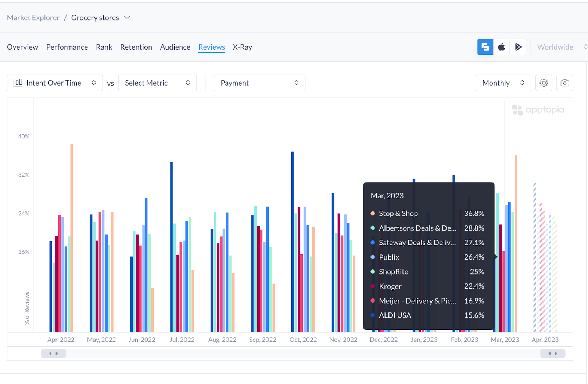Viewport: 588px width, 384px height.
Task: View the Audience tab
Action: pos(175,47)
